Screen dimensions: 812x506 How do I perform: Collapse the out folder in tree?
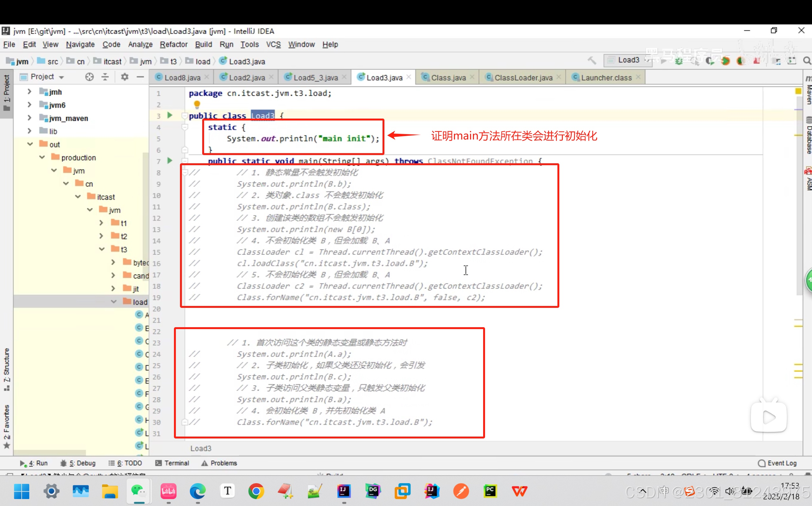click(x=30, y=144)
